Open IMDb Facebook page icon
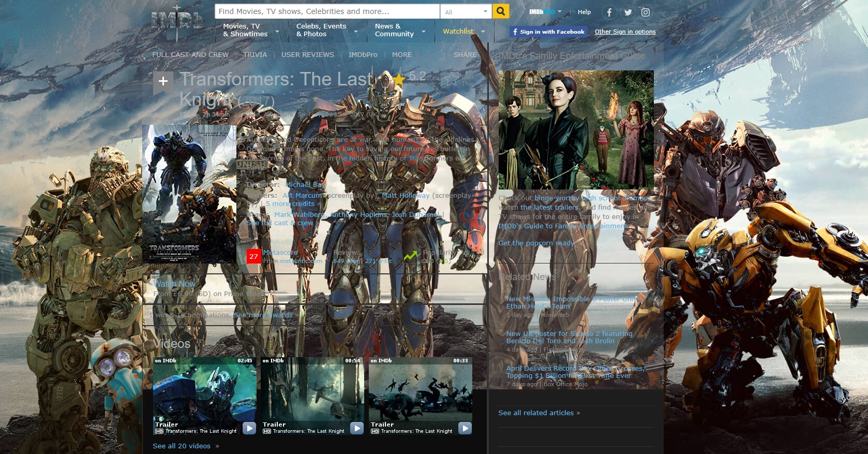Viewport: 868px width, 454px height. click(x=609, y=12)
